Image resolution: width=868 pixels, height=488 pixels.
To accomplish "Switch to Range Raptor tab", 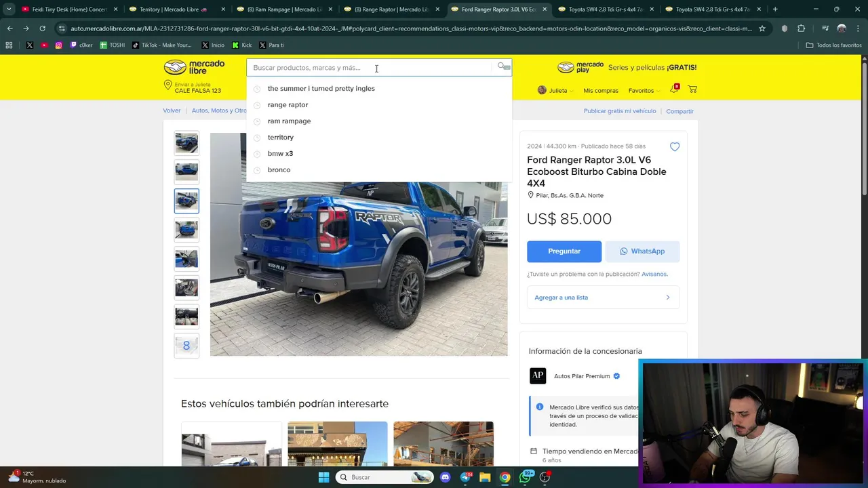I will click(392, 9).
